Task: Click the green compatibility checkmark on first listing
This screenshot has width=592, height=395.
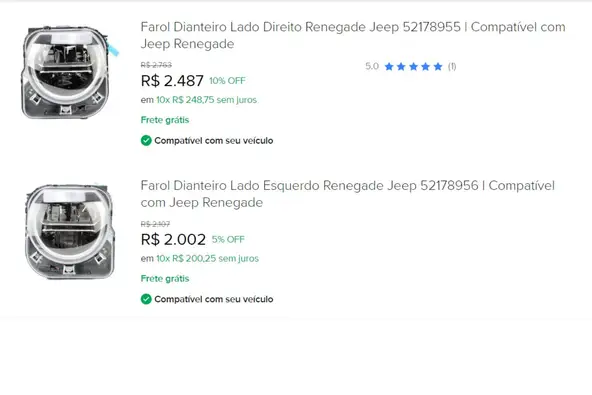Action: pos(146,140)
